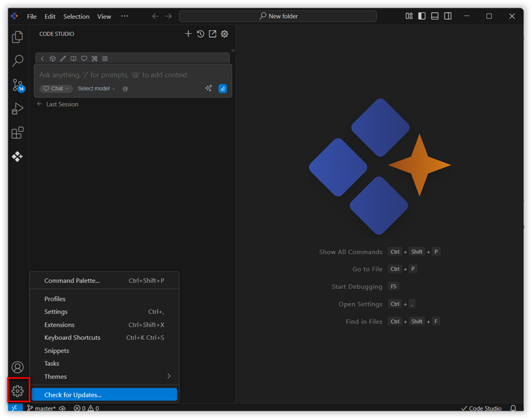
Task: Select Check for Updates menu entry
Action: [104, 394]
